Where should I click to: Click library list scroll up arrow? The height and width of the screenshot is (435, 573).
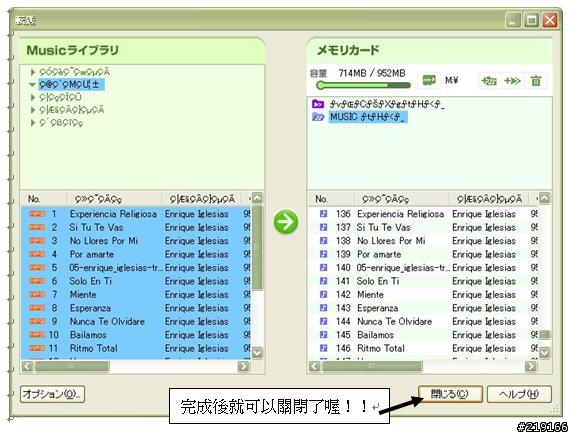(257, 198)
